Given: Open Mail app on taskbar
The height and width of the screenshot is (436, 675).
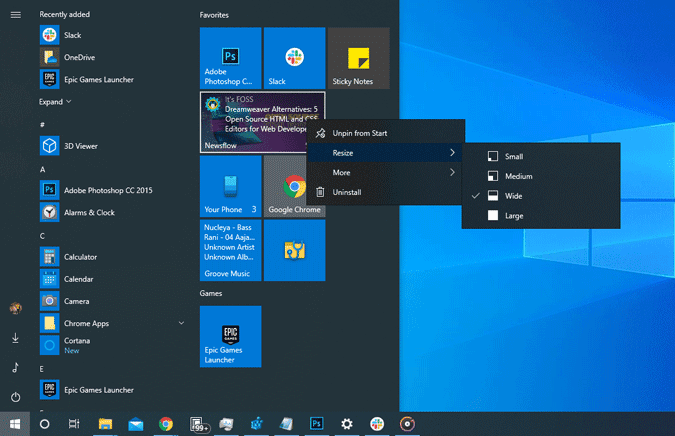Looking at the screenshot, I should tap(136, 424).
